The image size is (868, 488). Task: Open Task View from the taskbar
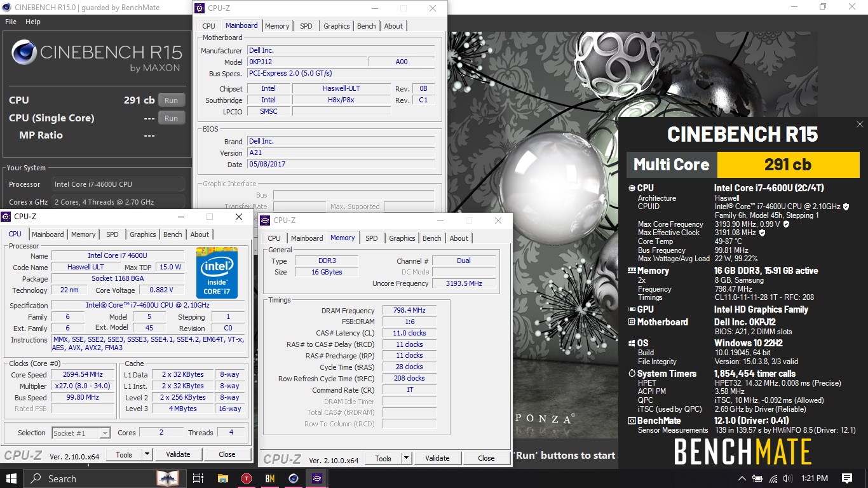(x=198, y=478)
